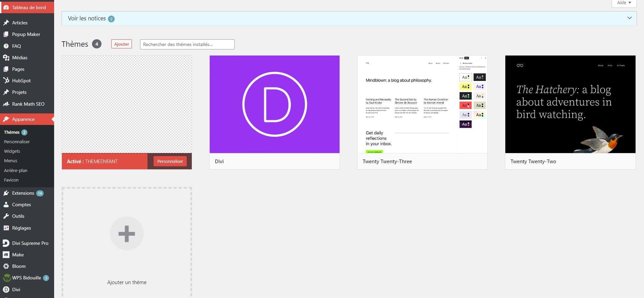The image size is (644, 298).
Task: Click the Comptes user icon
Action: pyautogui.click(x=6, y=205)
